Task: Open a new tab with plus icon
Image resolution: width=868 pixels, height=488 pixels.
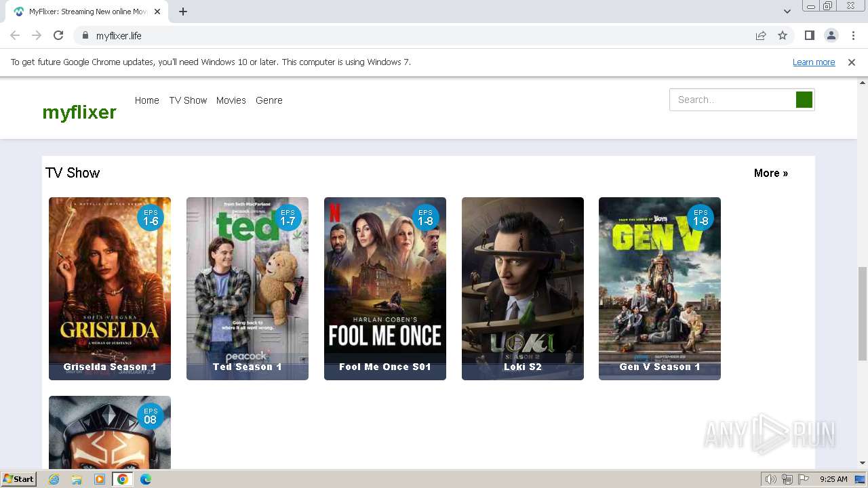Action: click(x=183, y=12)
